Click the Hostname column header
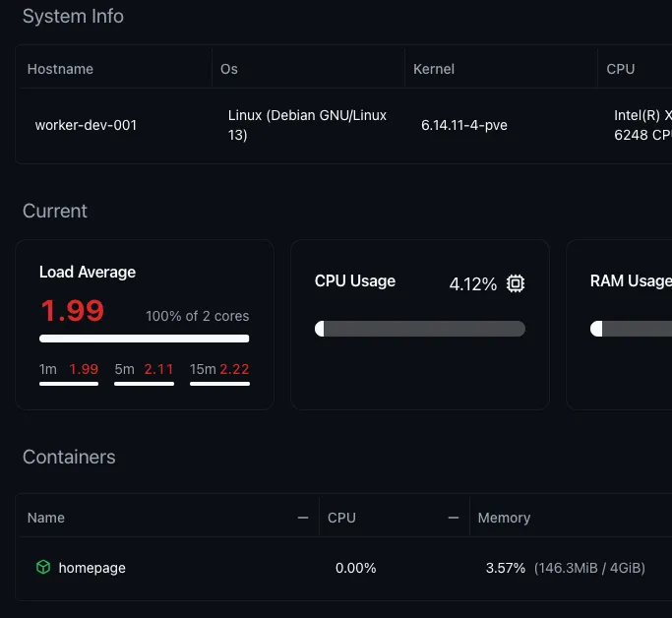 click(60, 69)
